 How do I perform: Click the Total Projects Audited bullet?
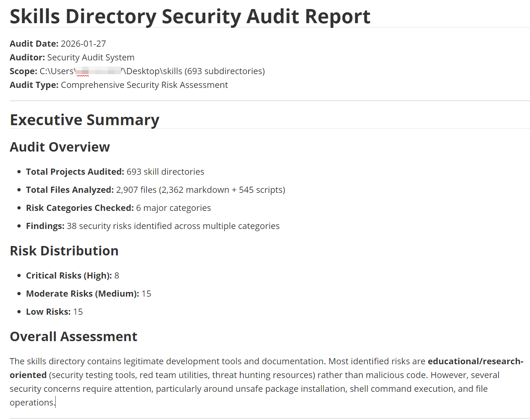click(115, 172)
